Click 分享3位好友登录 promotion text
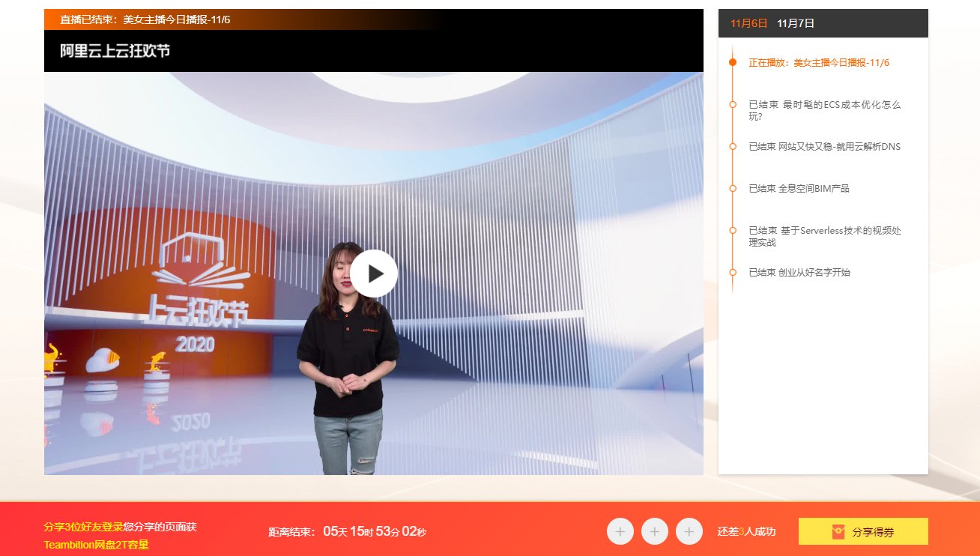 pyautogui.click(x=83, y=527)
